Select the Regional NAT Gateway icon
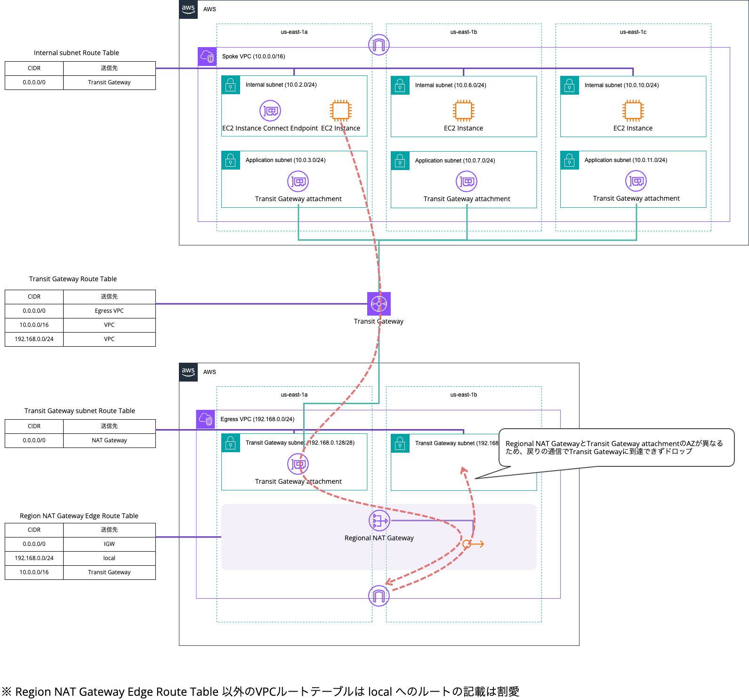Viewport: 749px width, 700px height. [x=379, y=521]
